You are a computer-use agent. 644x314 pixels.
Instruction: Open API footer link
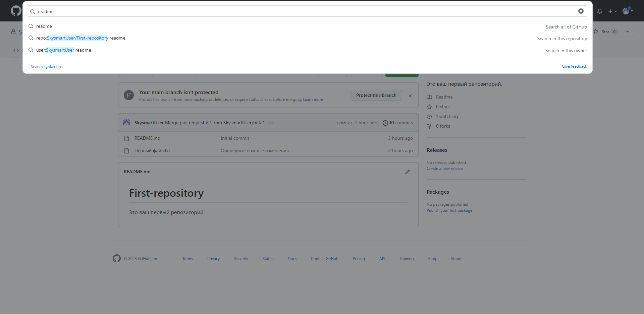click(382, 259)
